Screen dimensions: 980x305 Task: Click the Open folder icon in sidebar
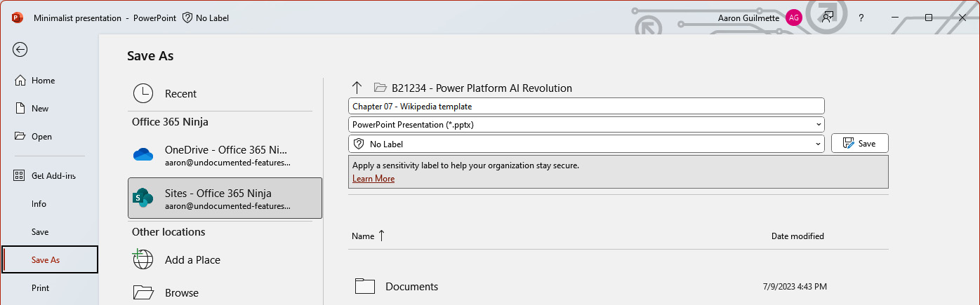click(20, 137)
